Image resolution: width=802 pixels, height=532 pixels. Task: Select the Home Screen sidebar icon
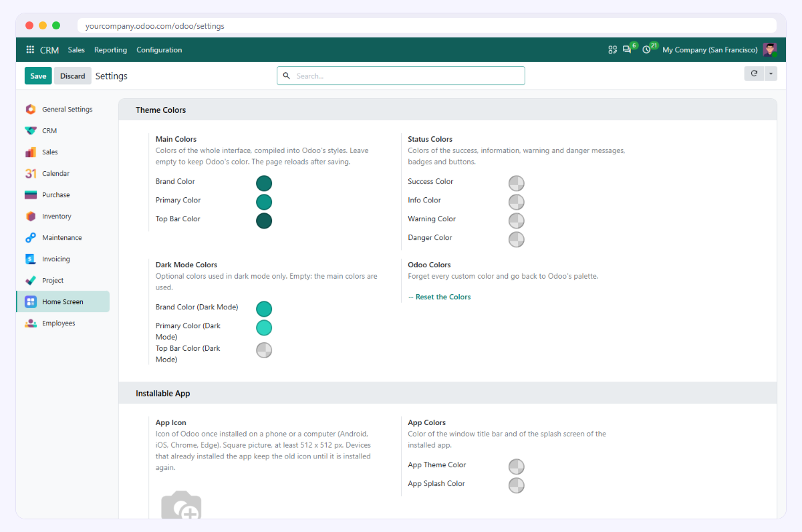[31, 302]
